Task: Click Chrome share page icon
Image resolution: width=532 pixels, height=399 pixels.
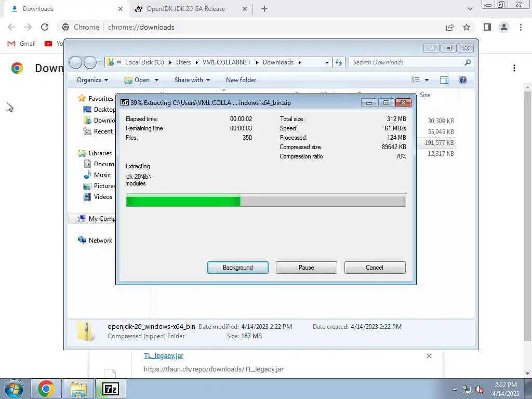Action: point(450,27)
